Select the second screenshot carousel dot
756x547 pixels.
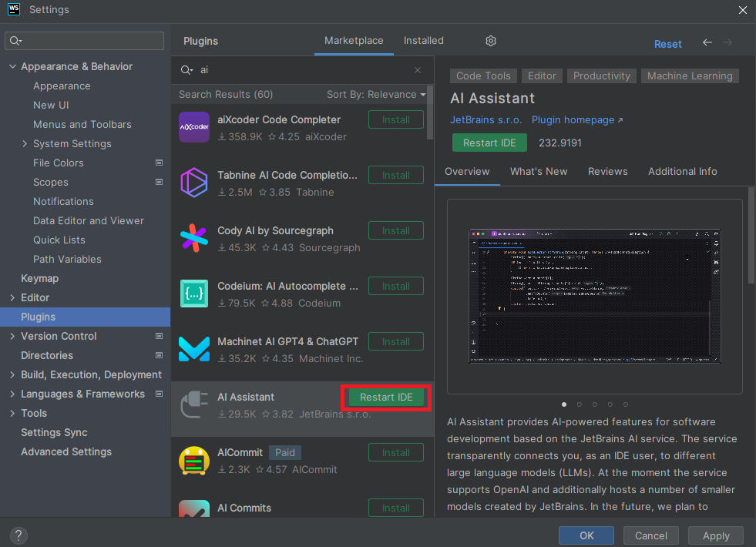(579, 404)
